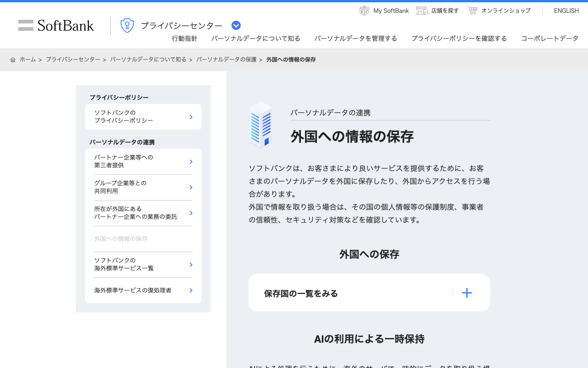Click chevron beside 業務の委託 item
Viewport: 588px width, 368px height.
[191, 213]
